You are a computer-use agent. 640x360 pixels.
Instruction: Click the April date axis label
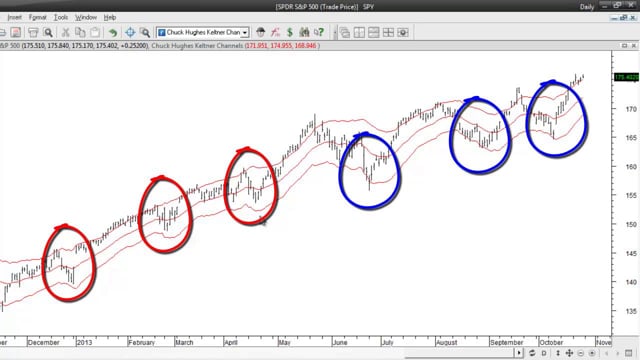(x=231, y=342)
